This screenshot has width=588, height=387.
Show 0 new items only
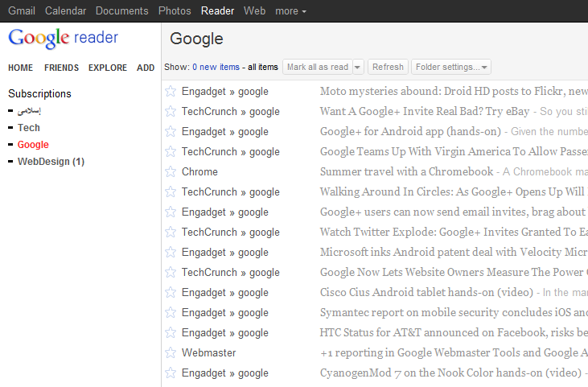pyautogui.click(x=216, y=67)
